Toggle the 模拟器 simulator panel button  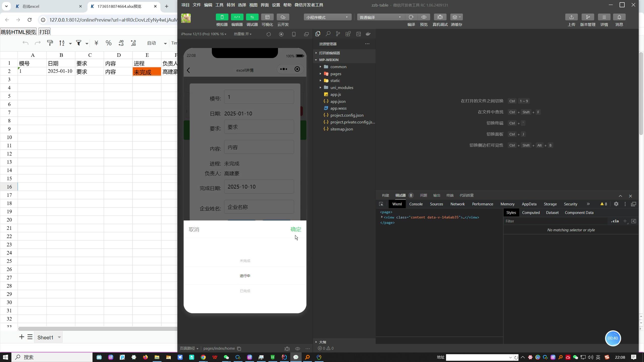coord(222,17)
